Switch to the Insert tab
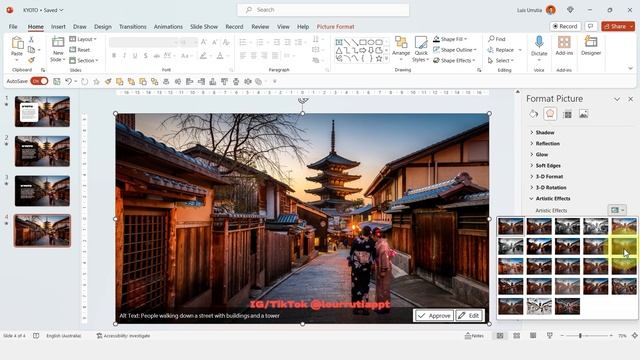Image resolution: width=640 pixels, height=360 pixels. (x=58, y=27)
